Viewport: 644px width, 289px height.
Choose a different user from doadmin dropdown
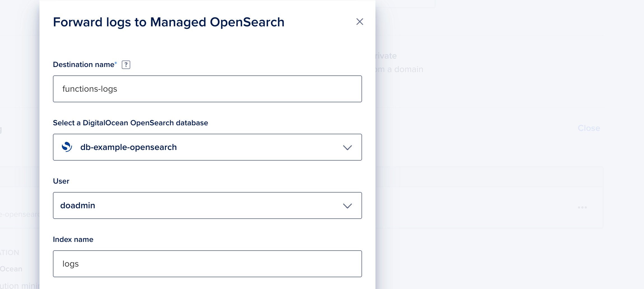point(347,205)
